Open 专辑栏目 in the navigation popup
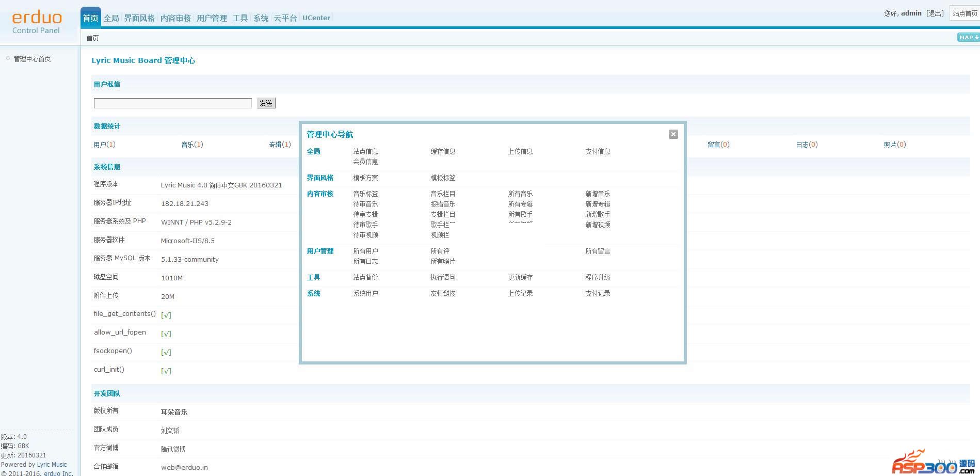980x476 pixels. (443, 214)
